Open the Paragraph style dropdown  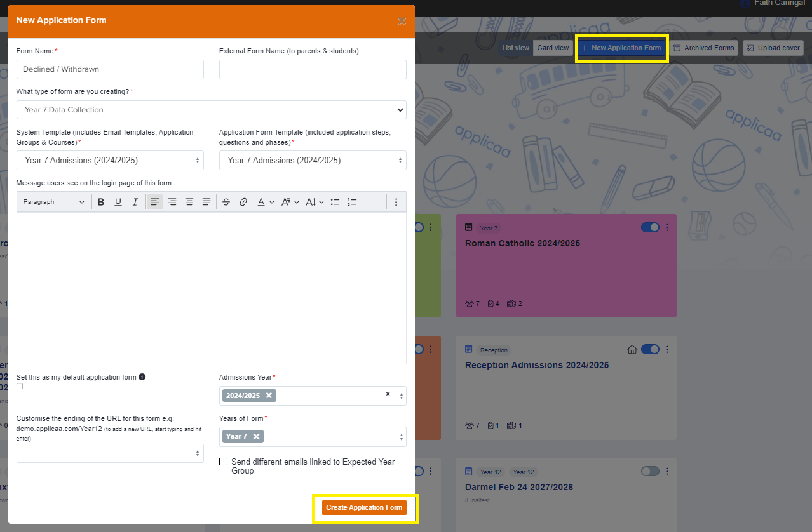pos(53,202)
